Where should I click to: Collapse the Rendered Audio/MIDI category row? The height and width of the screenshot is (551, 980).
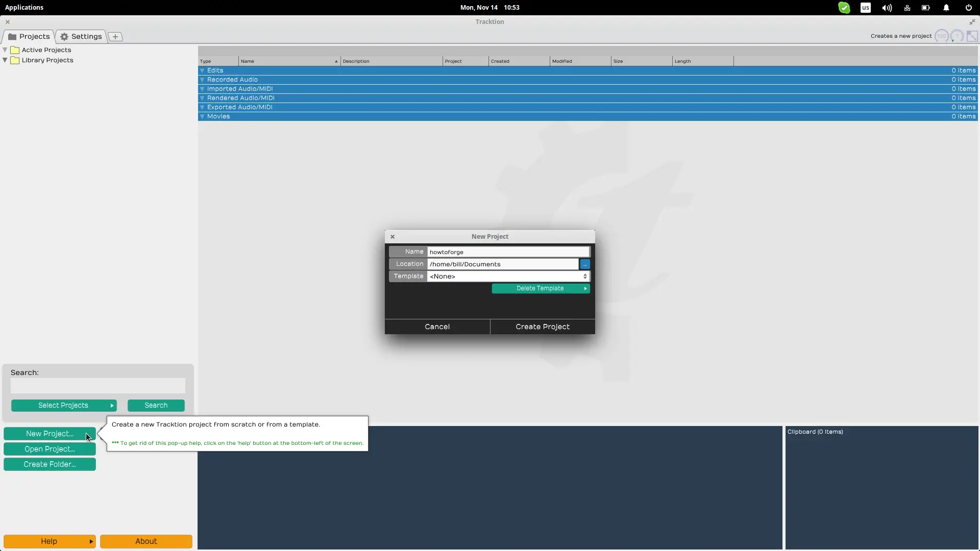pos(202,98)
